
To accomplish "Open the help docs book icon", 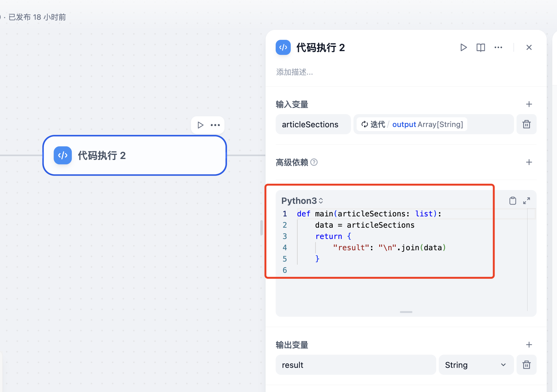I will click(x=480, y=47).
